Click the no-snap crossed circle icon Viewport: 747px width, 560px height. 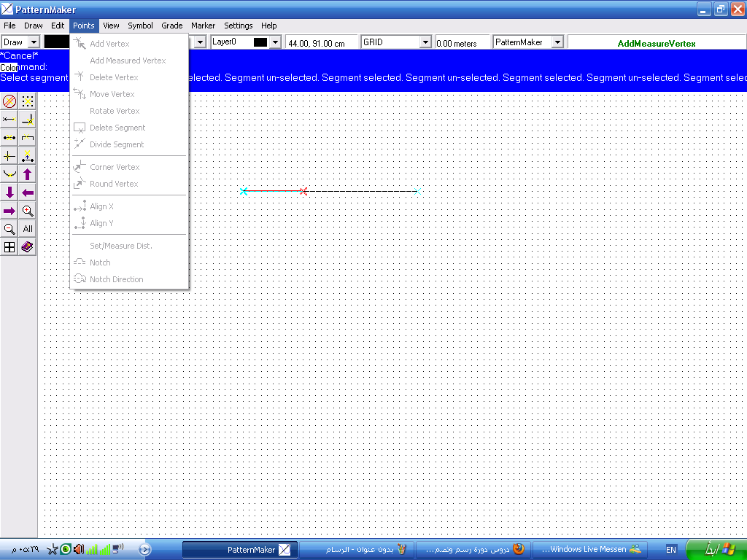point(9,101)
